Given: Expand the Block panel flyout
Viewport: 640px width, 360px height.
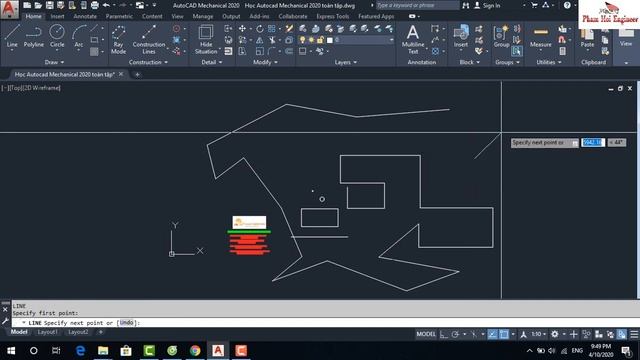Looking at the screenshot, I should coord(469,62).
